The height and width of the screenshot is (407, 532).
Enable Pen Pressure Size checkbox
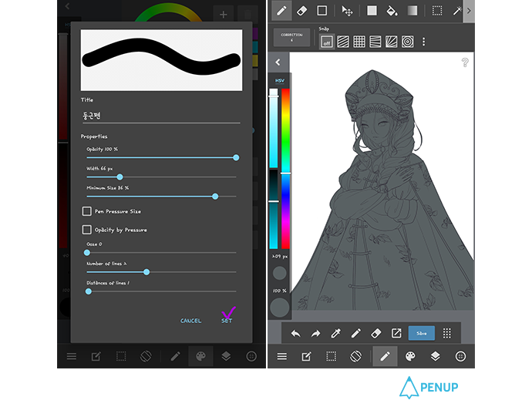coord(87,211)
